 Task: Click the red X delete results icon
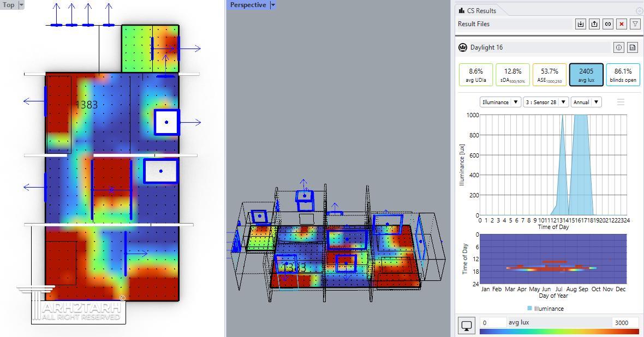click(x=621, y=24)
